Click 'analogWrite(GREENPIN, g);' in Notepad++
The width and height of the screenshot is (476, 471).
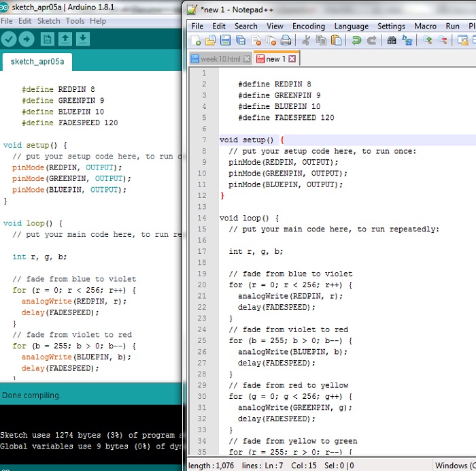[294, 408]
